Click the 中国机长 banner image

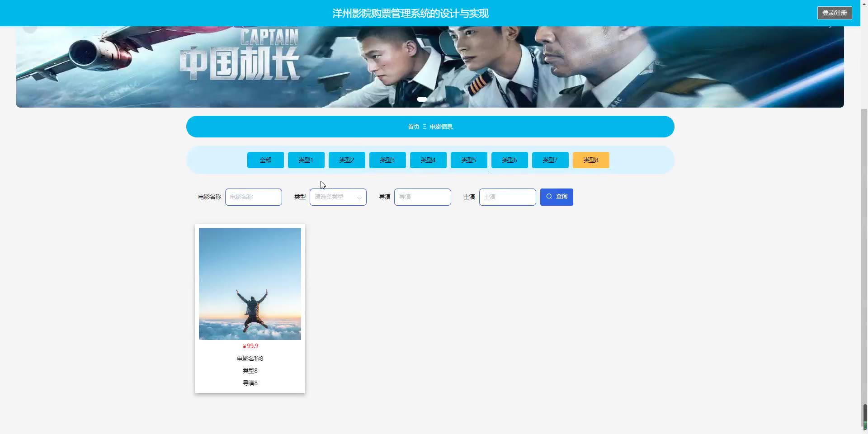tap(430, 66)
